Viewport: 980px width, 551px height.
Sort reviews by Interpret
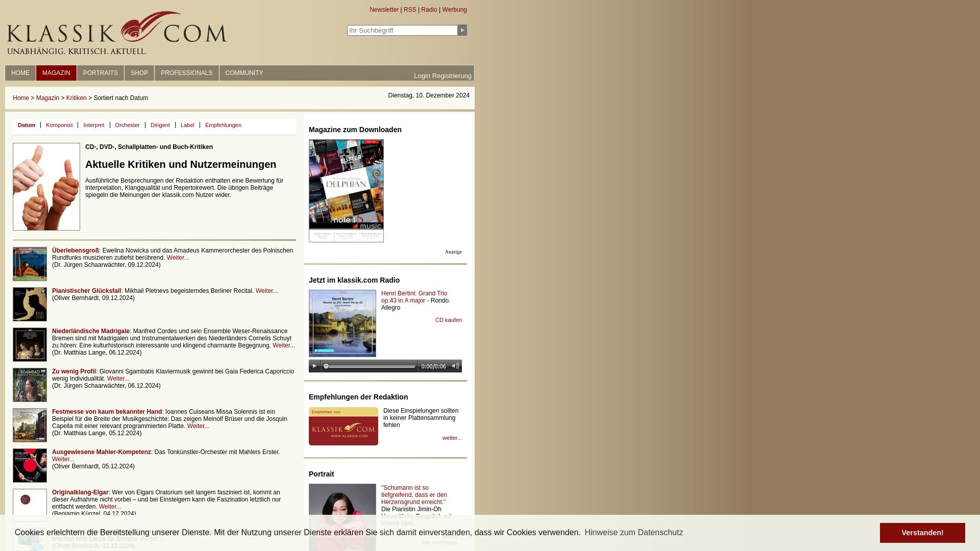(x=94, y=125)
